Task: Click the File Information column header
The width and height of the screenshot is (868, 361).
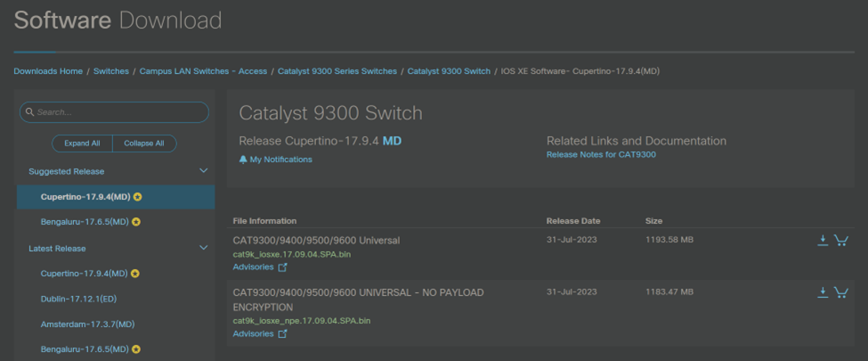Action: (264, 221)
